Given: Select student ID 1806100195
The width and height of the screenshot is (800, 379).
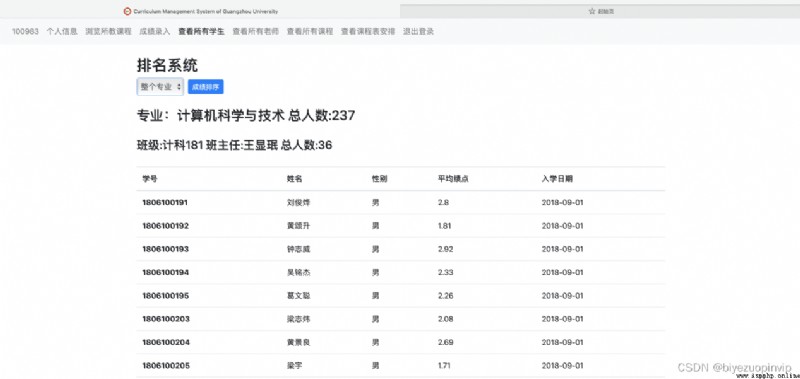Looking at the screenshot, I should (x=166, y=296).
